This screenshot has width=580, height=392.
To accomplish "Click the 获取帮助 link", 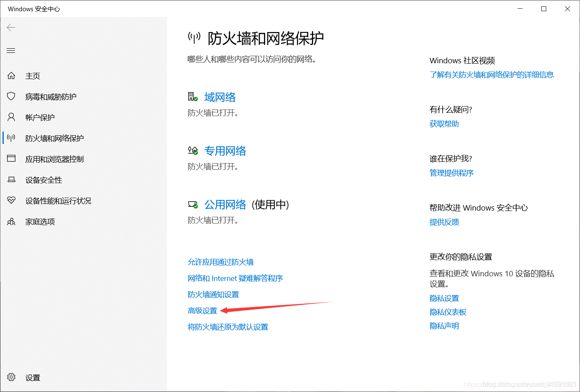I will [444, 124].
